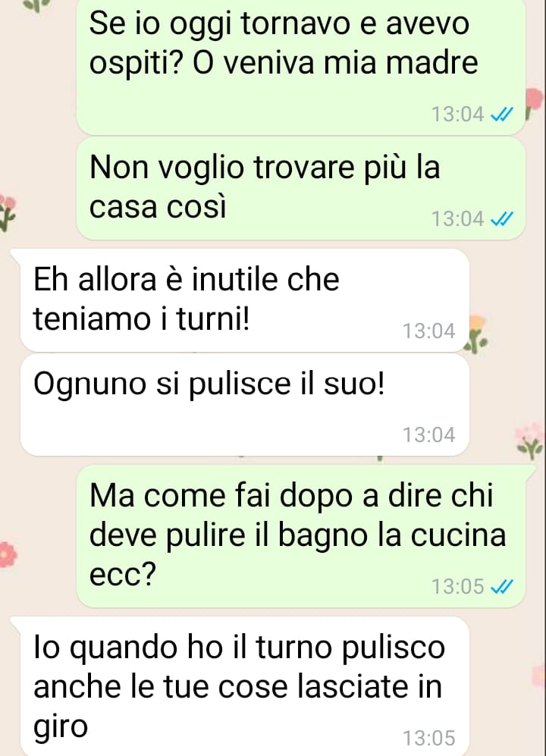
Task: Click read-receipt double check on first 13:04 message
Action: [501, 114]
